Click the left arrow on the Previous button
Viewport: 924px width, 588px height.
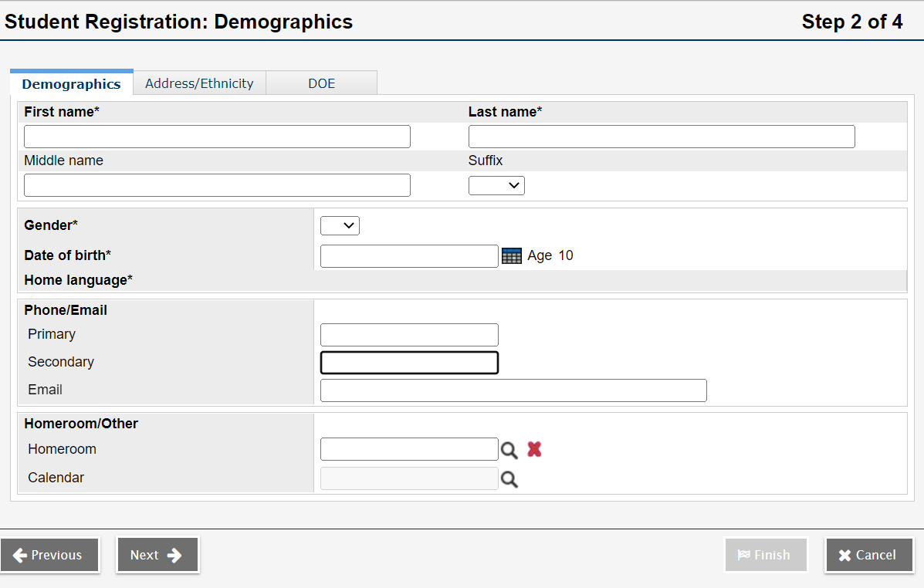(x=19, y=555)
